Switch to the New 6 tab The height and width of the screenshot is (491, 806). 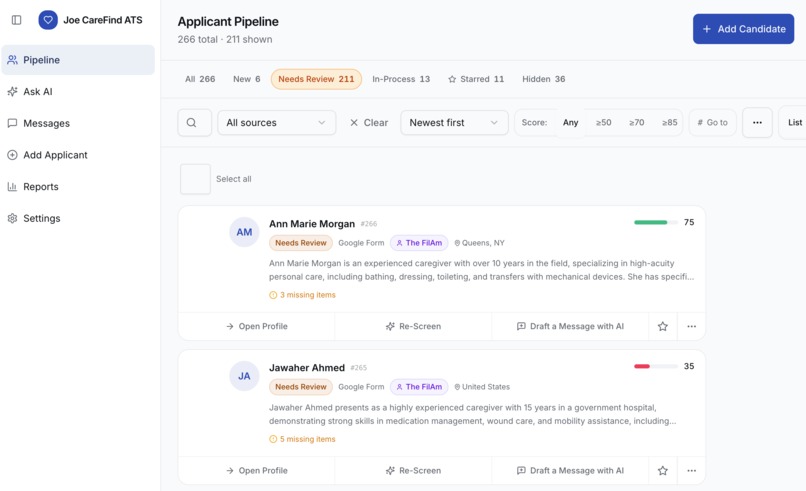pos(247,79)
